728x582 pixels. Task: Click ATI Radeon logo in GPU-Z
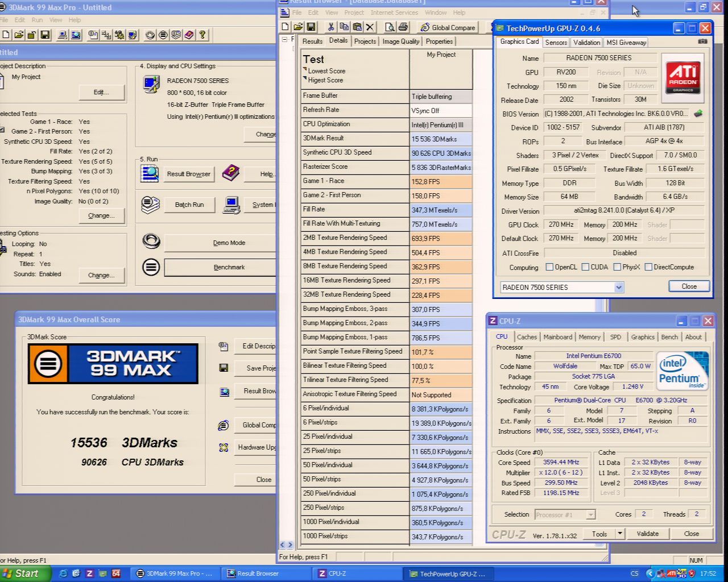coord(682,78)
